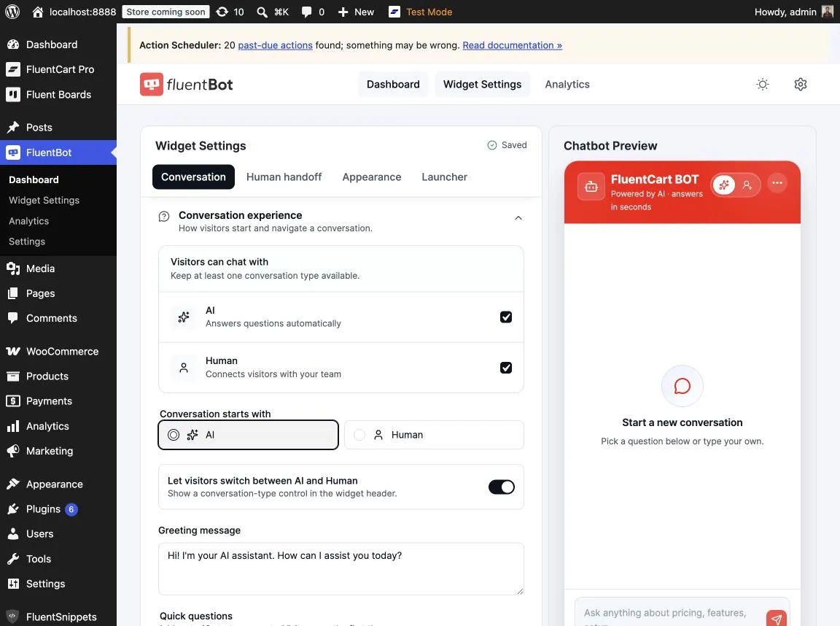840x626 pixels.
Task: Open Analytics top nav tab
Action: pos(567,84)
